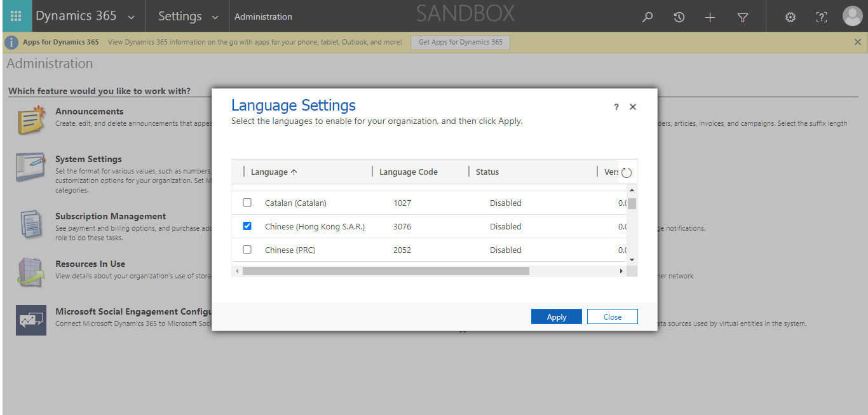
Task: Close the Language Settings dialog with X
Action: [633, 107]
